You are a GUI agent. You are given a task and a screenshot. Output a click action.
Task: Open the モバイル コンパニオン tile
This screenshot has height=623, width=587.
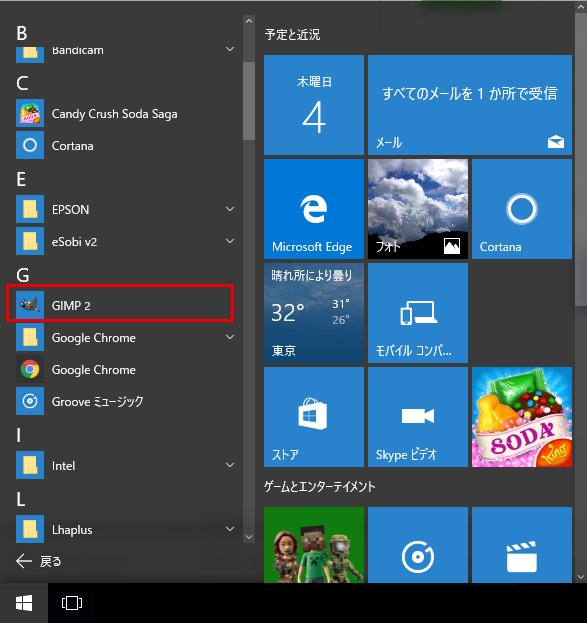pos(418,313)
